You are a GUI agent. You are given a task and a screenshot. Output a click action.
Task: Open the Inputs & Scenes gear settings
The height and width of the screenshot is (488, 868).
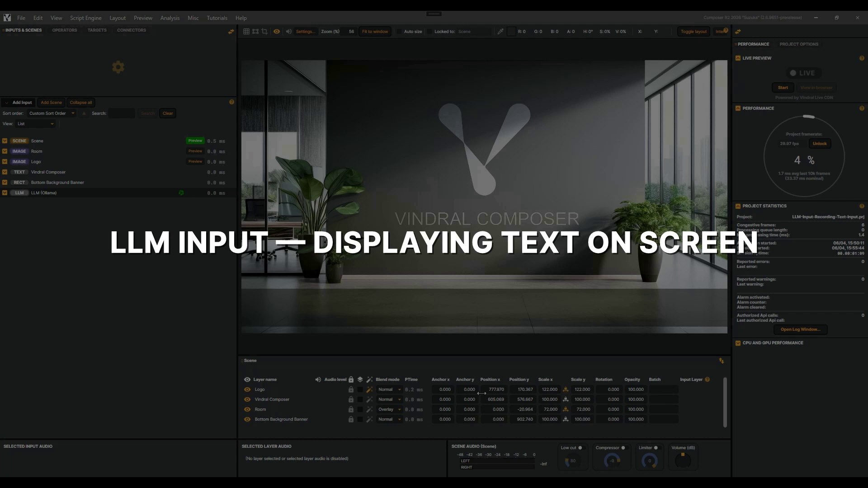tap(118, 67)
